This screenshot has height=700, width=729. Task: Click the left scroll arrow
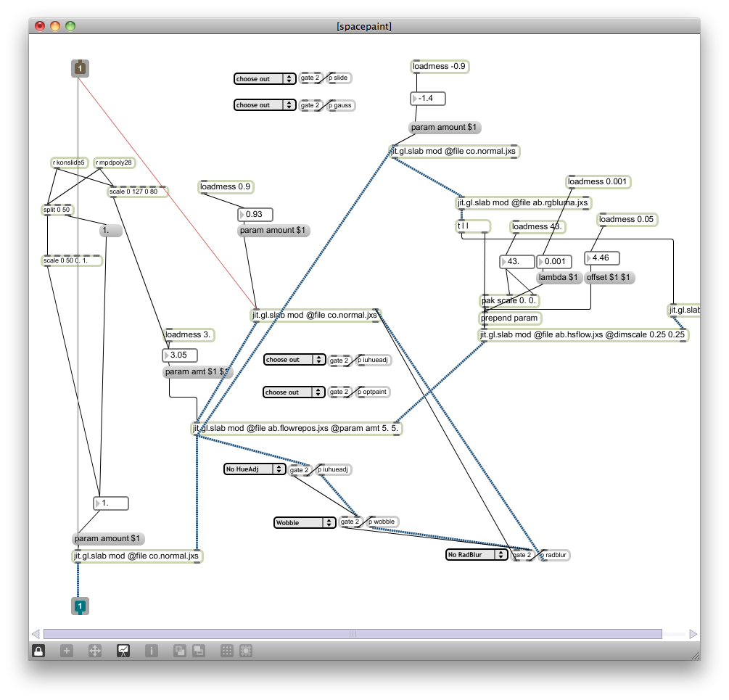point(36,634)
